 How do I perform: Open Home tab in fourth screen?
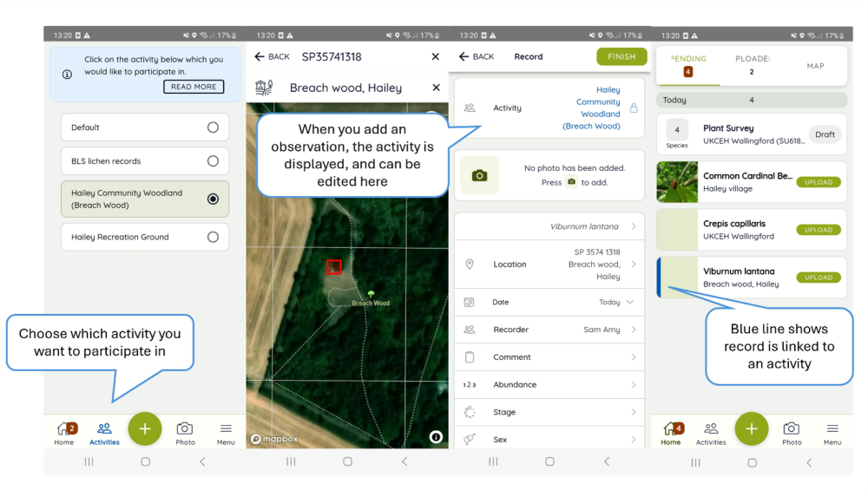(x=671, y=433)
